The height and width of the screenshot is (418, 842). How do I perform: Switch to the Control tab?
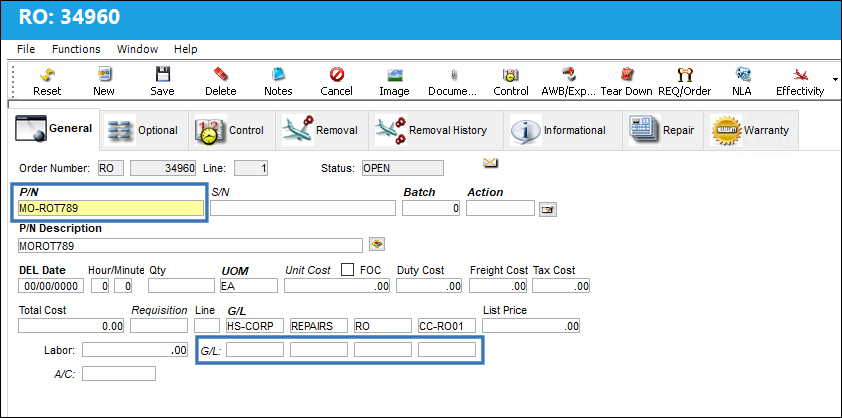pos(231,130)
